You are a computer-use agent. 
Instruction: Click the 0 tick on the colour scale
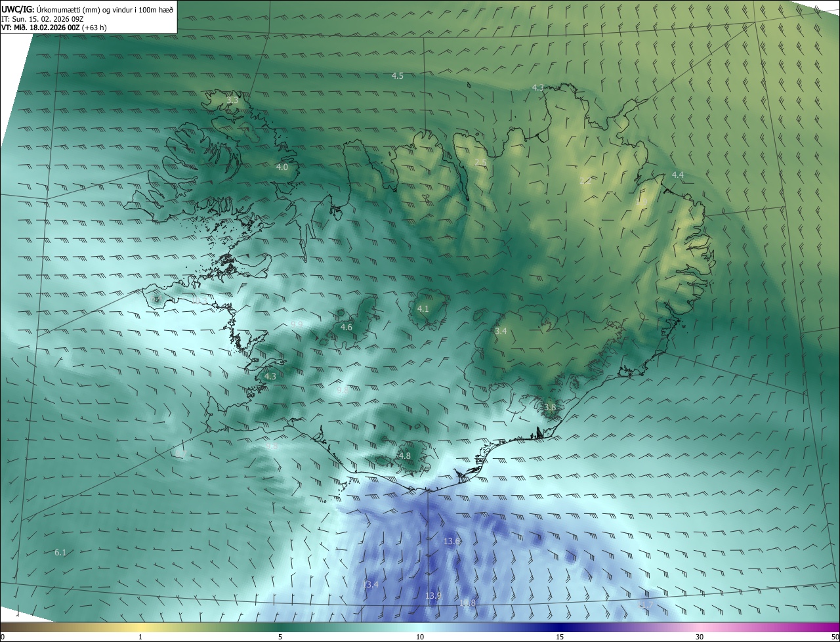(3, 637)
